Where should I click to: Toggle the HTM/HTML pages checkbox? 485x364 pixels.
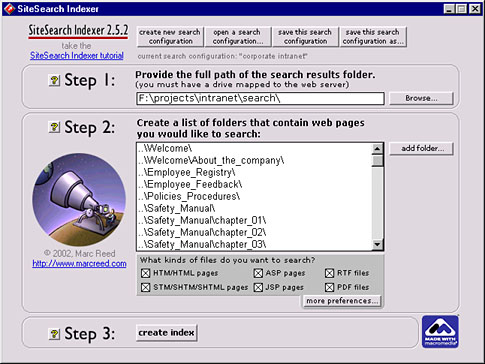point(145,273)
